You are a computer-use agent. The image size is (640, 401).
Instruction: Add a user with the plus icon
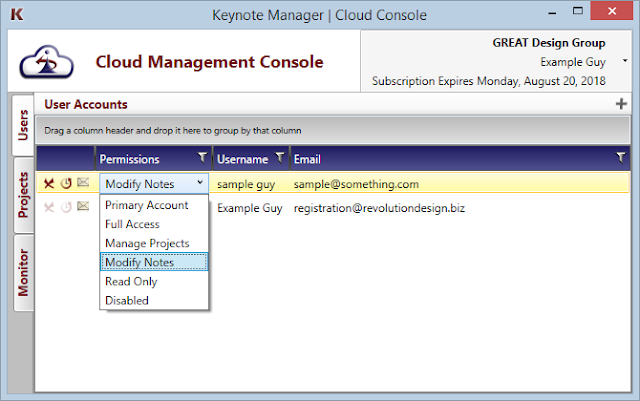coord(621,104)
